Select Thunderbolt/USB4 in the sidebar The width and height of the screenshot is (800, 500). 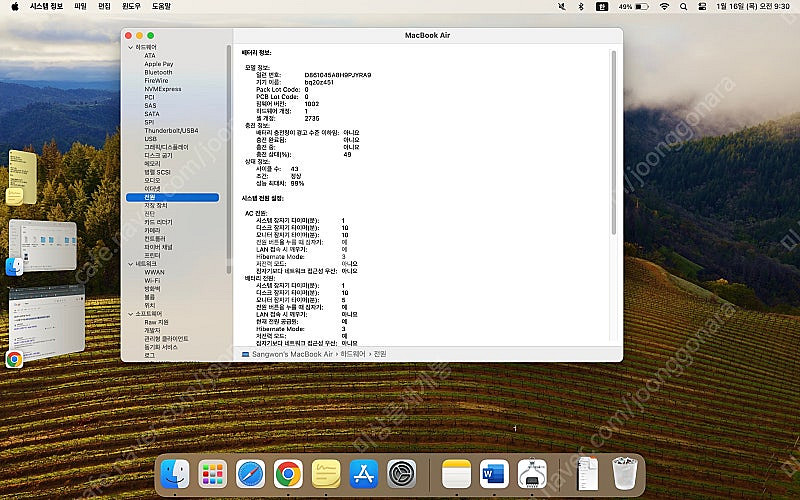(171, 131)
